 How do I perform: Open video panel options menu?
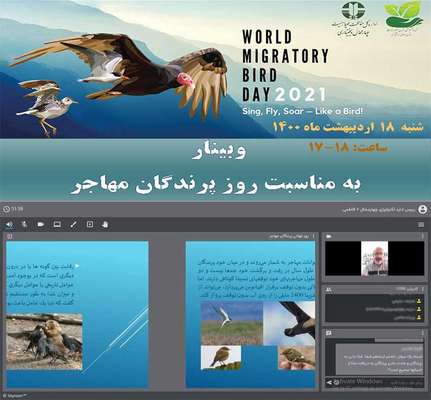point(422,236)
